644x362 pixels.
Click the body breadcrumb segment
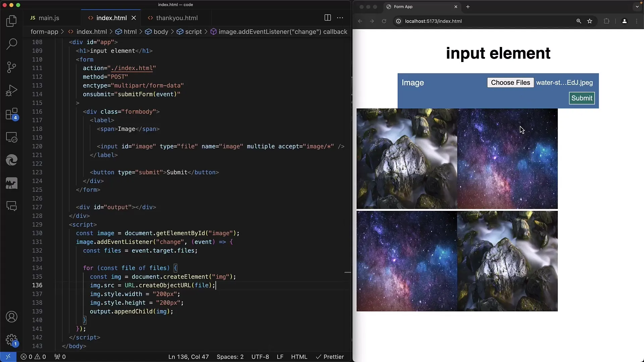point(157,32)
